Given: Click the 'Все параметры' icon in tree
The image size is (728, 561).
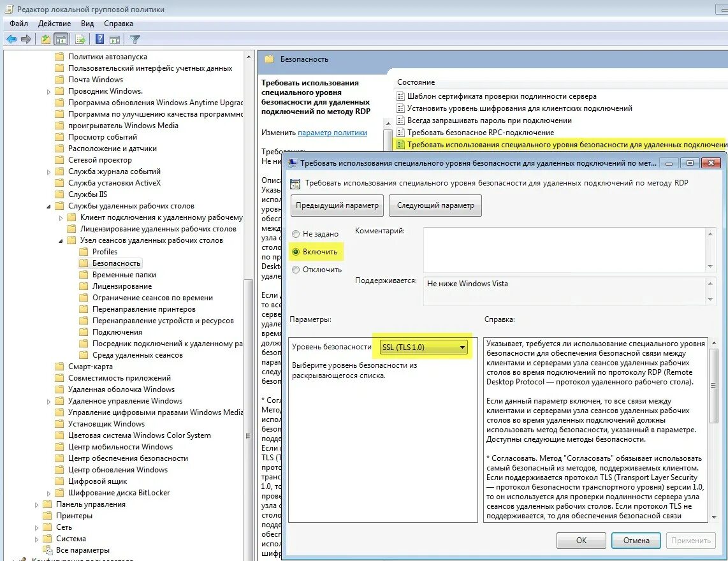Looking at the screenshot, I should point(47,550).
